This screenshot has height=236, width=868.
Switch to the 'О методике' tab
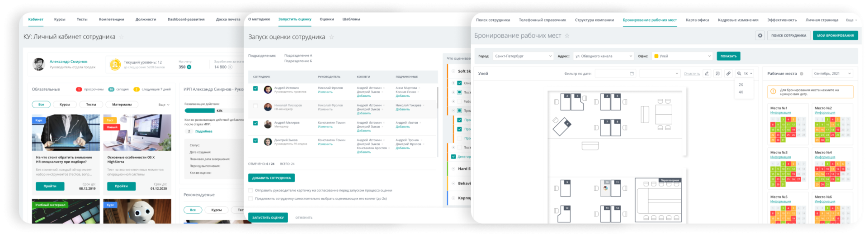[259, 19]
